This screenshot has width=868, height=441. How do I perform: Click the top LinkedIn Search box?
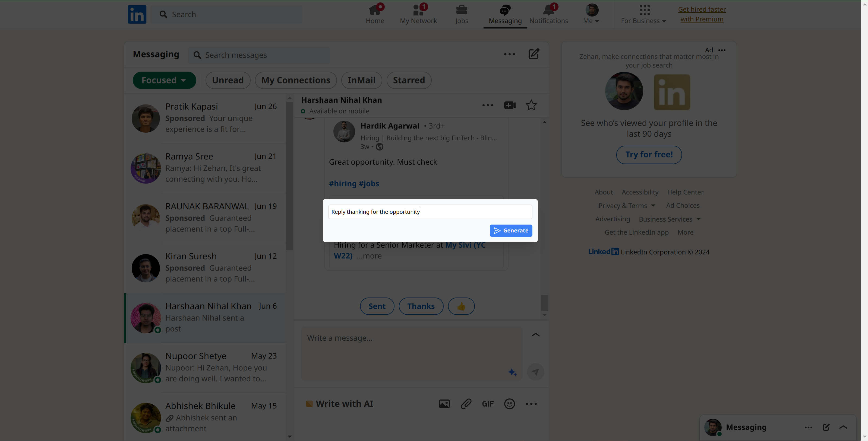226,14
